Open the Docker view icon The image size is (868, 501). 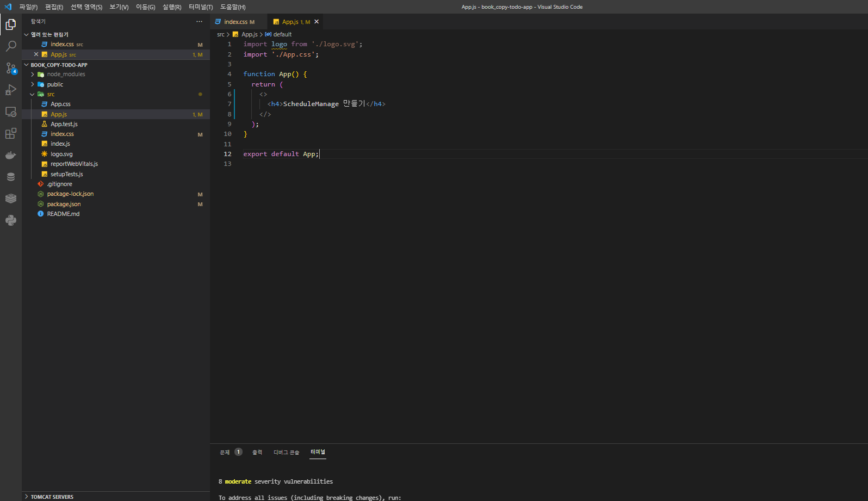[x=11, y=155]
